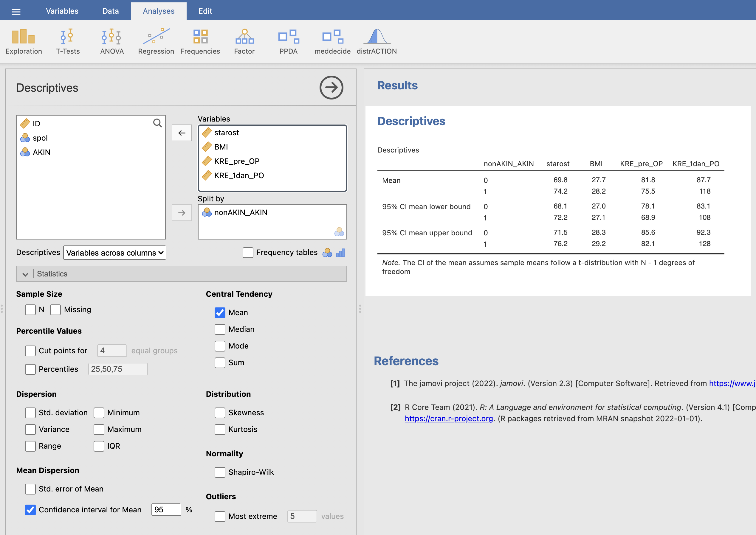Enable the Shapiro-Wilk normality checkbox
Viewport: 756px width, 535px height.
[x=220, y=472]
